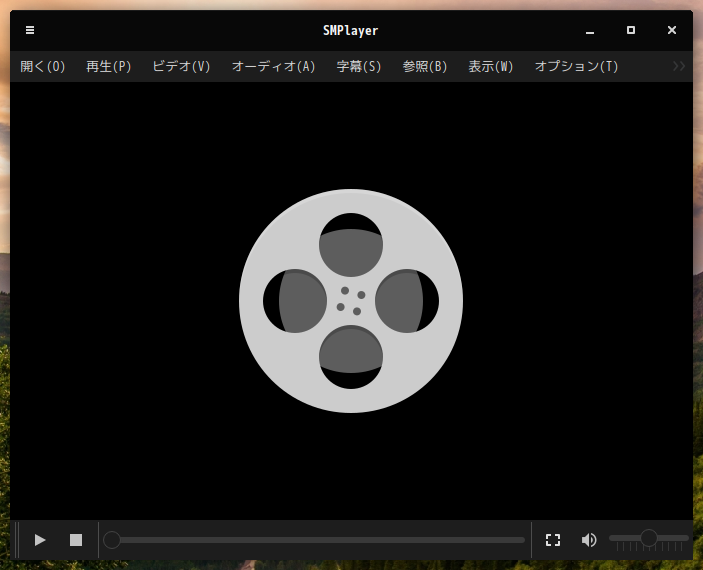Click the toolbar drag handle beside play

17,540
